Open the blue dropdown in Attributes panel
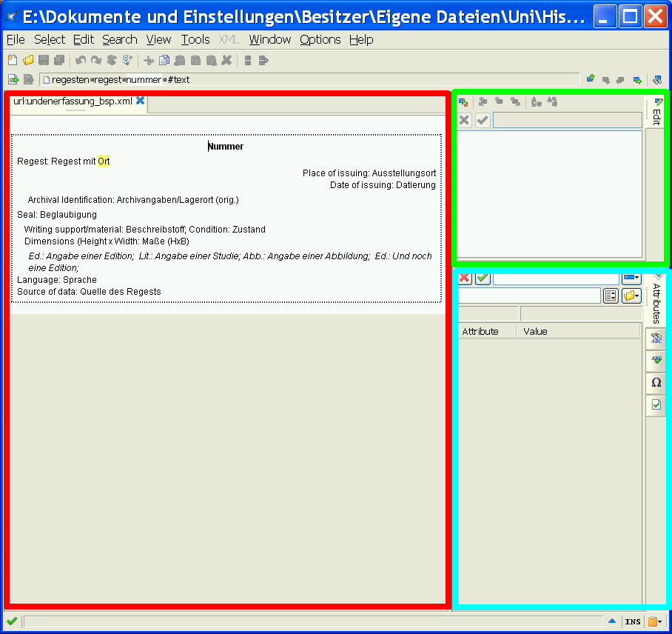The height and width of the screenshot is (634, 672). [631, 278]
